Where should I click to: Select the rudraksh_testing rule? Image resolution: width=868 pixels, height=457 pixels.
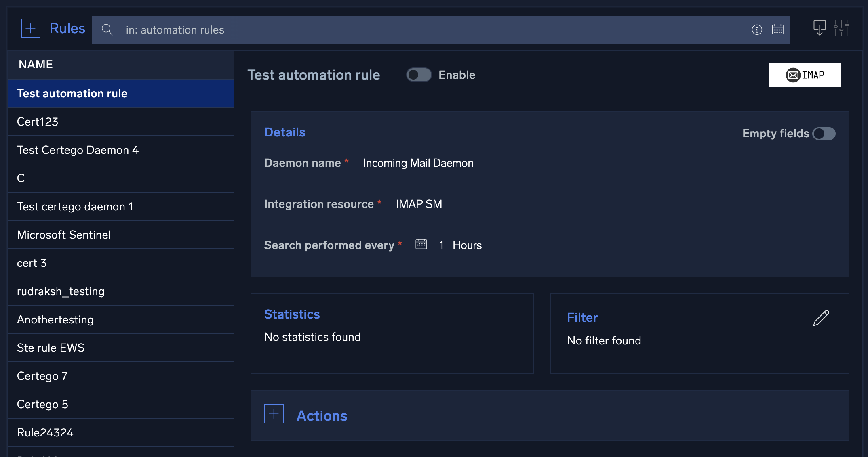point(121,291)
